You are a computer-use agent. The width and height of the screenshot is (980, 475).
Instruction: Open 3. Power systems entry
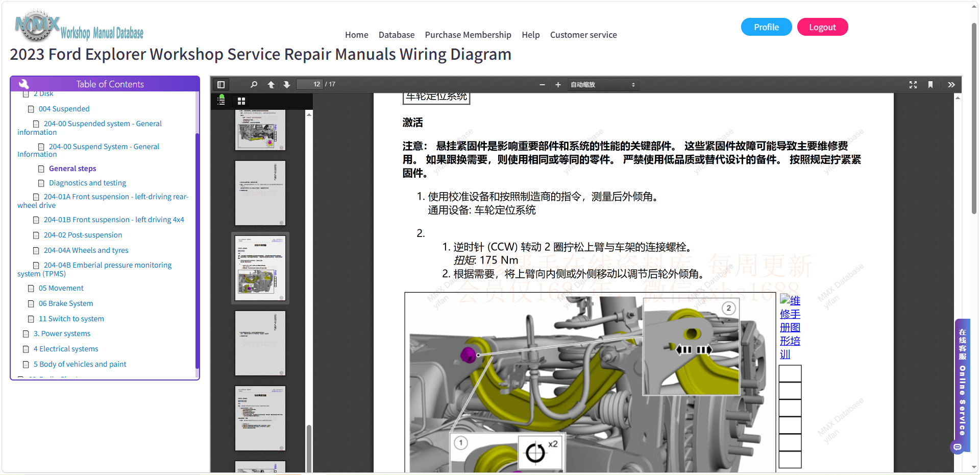tap(62, 334)
